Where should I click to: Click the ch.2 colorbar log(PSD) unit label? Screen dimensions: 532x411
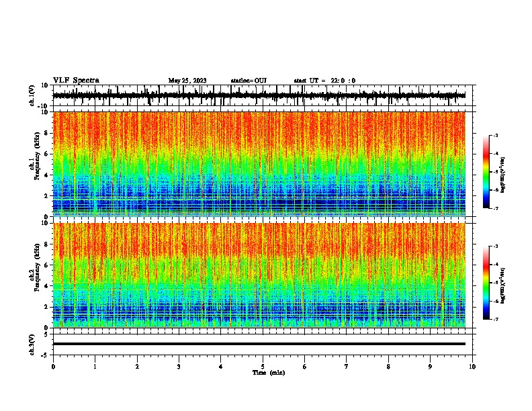(502, 285)
